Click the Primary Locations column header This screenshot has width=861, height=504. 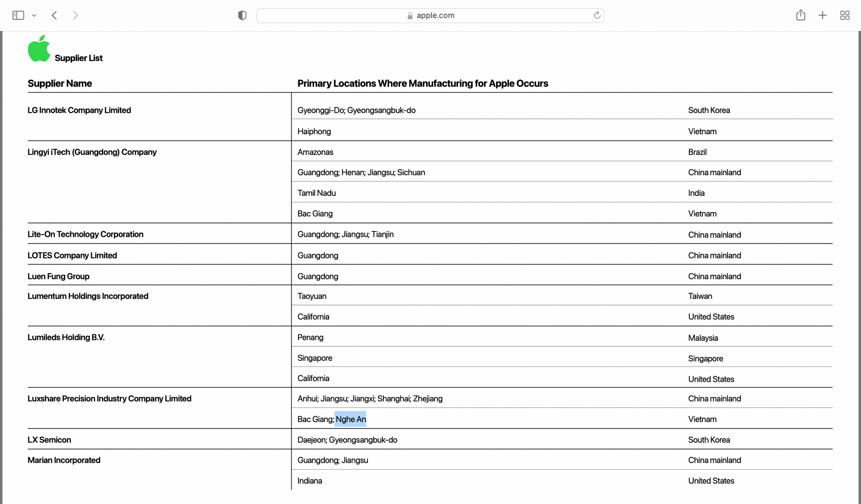[423, 83]
